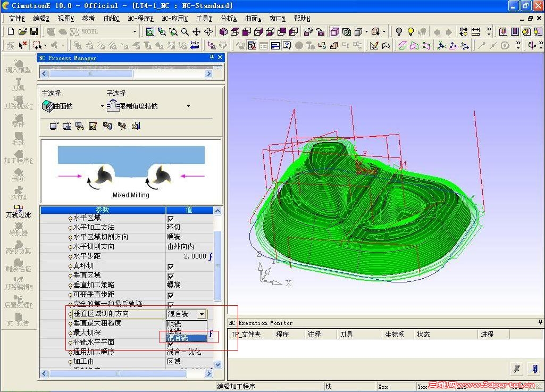Image resolution: width=545 pixels, height=392 pixels.
Task: Create new file with New icon
Action: coord(11,32)
